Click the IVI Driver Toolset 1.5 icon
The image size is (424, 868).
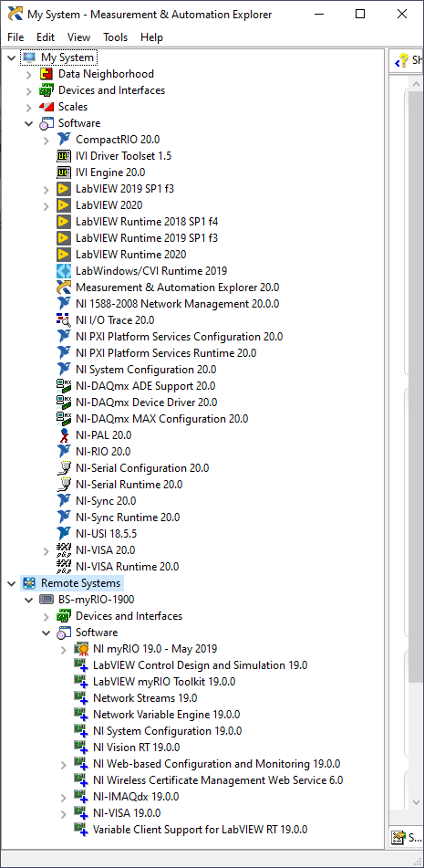point(64,156)
